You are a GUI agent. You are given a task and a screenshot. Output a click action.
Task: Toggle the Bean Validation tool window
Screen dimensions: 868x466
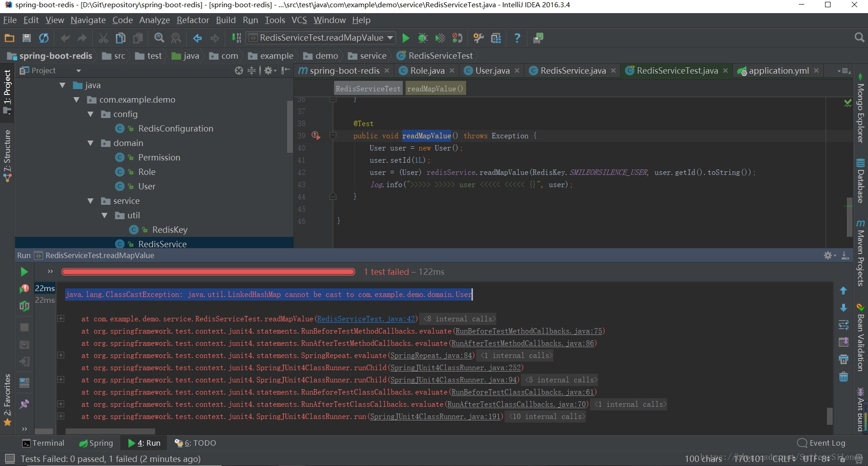pos(860,338)
